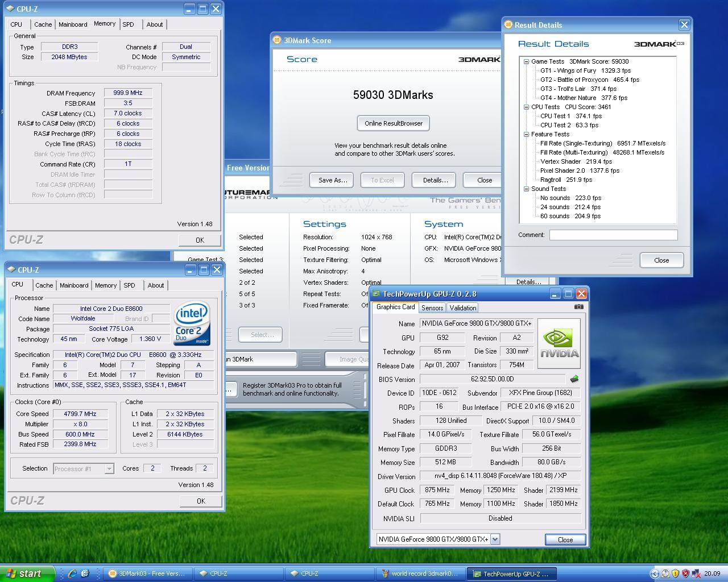Expand hidden system tray icons arrow
This screenshot has height=582, width=728.
(654, 573)
